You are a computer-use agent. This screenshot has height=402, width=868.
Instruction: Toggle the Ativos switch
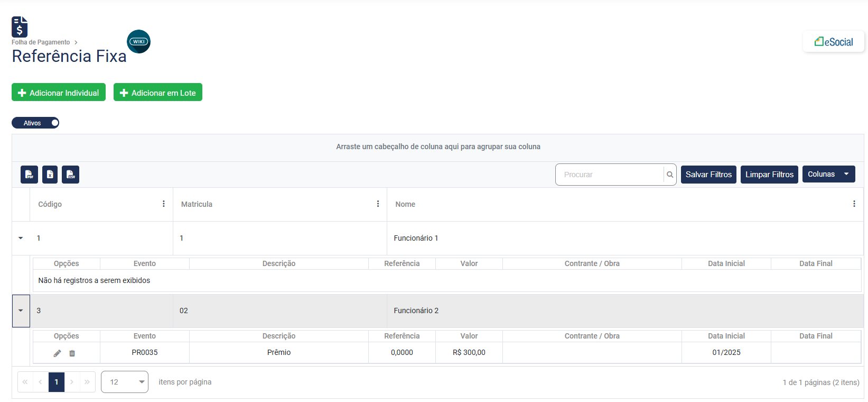click(35, 123)
